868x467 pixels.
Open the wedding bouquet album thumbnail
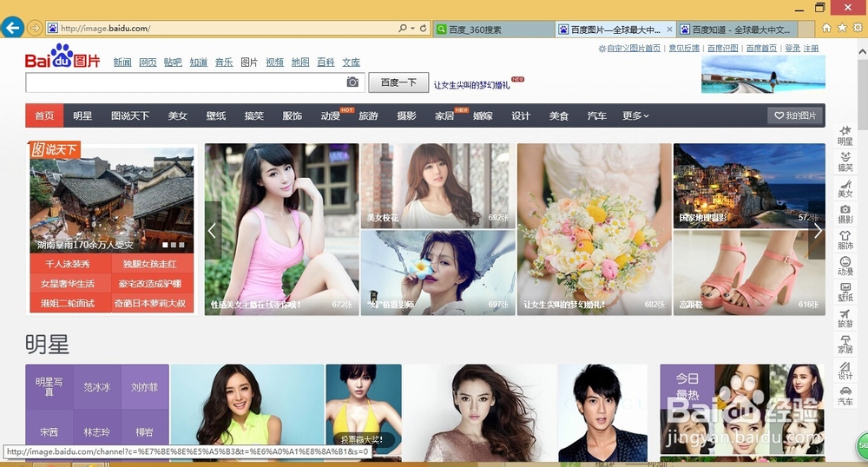coord(594,230)
